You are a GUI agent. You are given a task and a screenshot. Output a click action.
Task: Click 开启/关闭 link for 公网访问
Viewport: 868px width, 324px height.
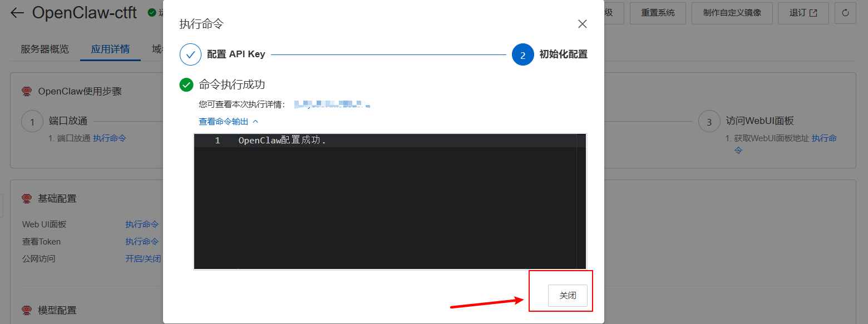(x=143, y=259)
